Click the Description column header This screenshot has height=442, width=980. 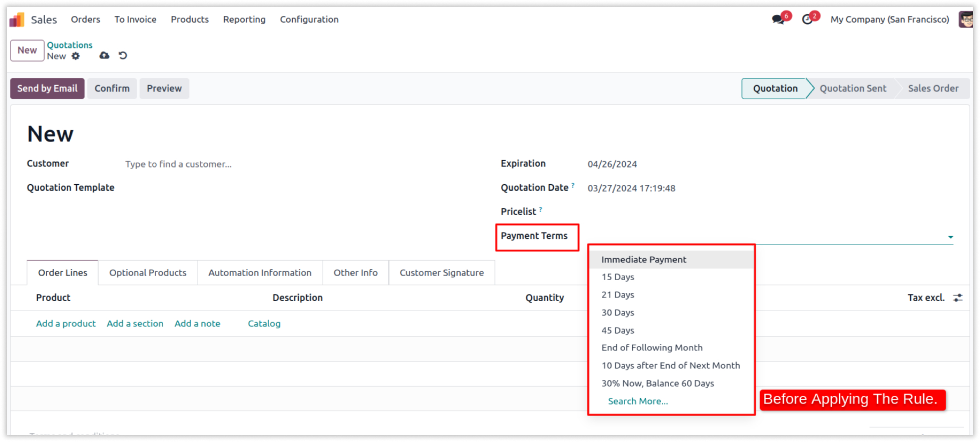[x=298, y=298]
